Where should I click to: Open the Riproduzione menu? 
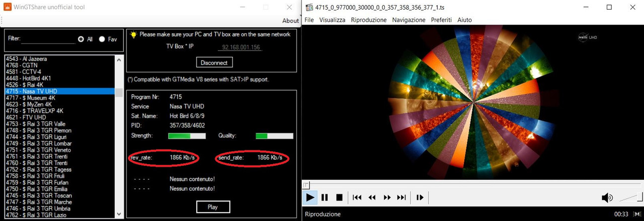coord(369,20)
